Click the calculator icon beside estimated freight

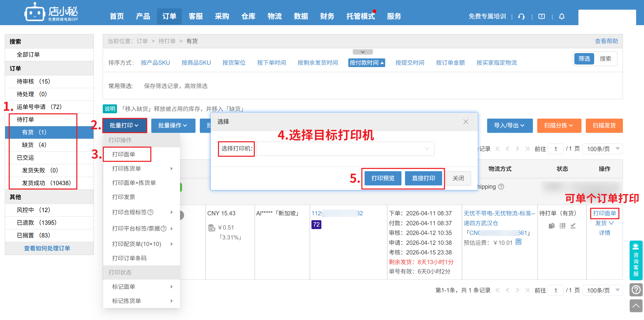(x=518, y=242)
